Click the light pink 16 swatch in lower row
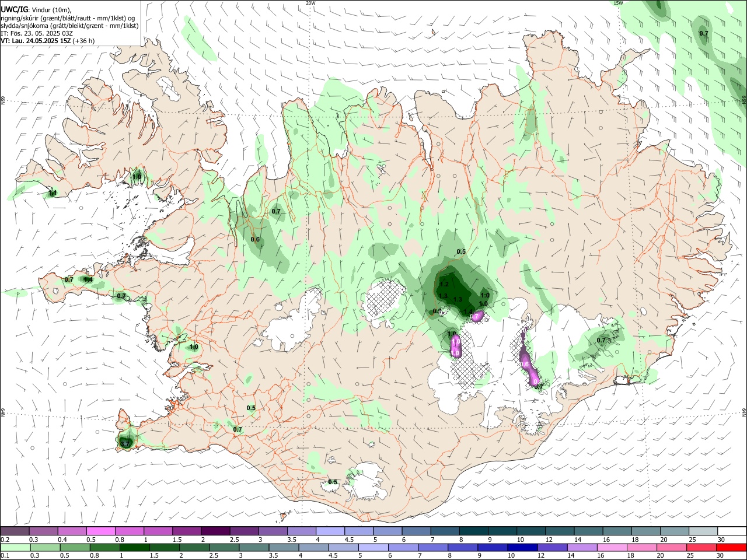747x560 pixels. [612, 548]
